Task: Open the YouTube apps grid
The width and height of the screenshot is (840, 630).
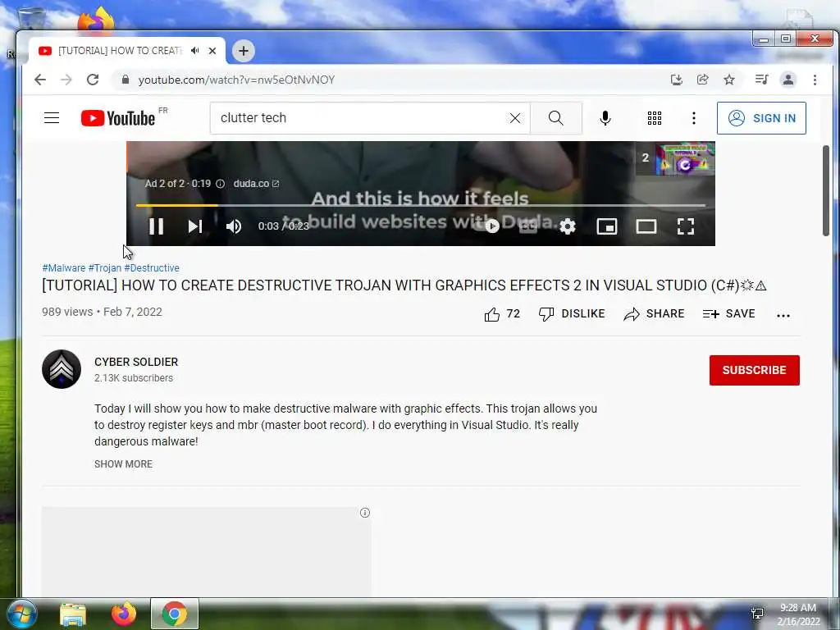Action: pos(654,118)
